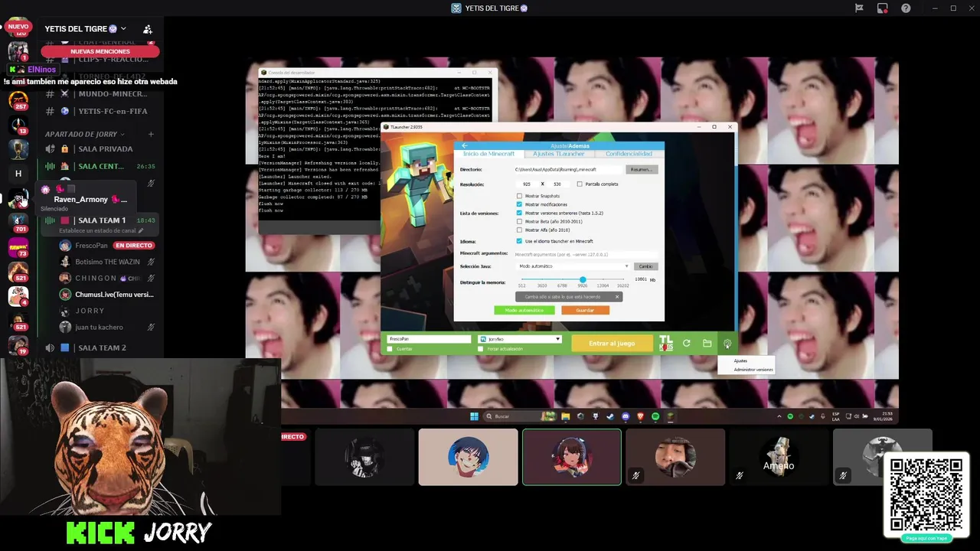Toggle Use el idioma tlauncher en Minecraft
Viewport: 980px width, 551px height.
519,241
